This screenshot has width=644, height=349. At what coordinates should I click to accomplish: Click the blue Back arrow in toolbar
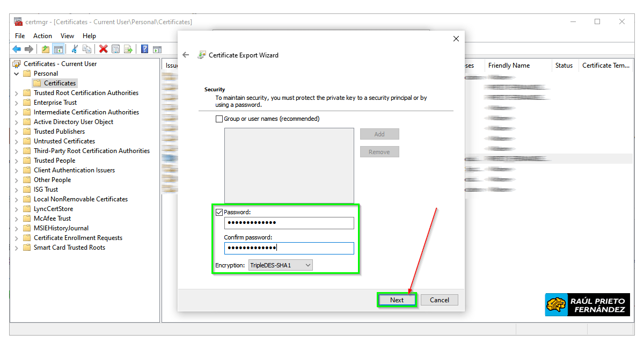17,49
